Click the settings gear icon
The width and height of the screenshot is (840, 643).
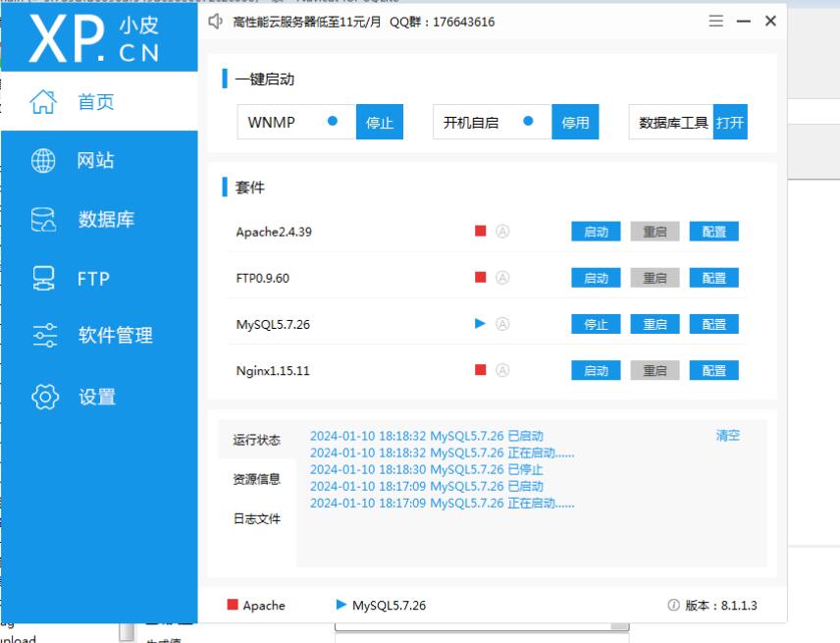[x=45, y=397]
